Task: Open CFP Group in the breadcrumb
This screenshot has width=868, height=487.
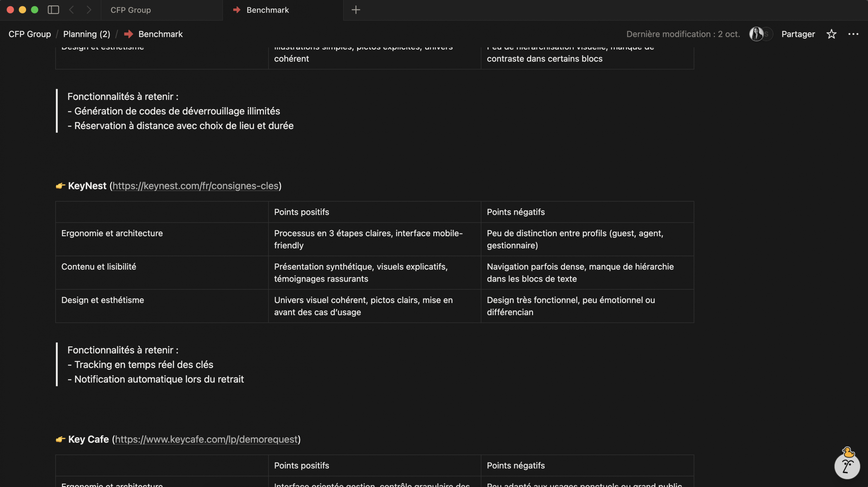Action: pos(29,34)
